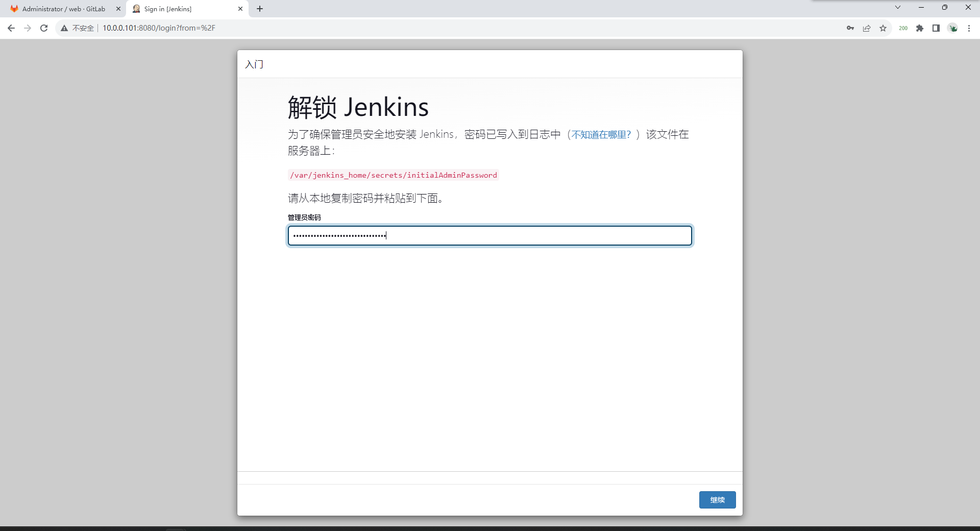Switch to the Administrator / web GitLab tab

coord(63,9)
